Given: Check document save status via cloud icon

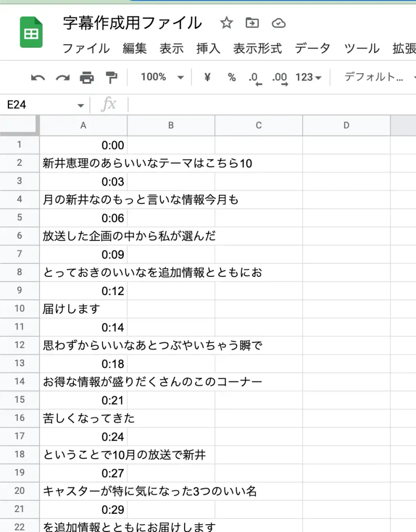Looking at the screenshot, I should tap(279, 23).
